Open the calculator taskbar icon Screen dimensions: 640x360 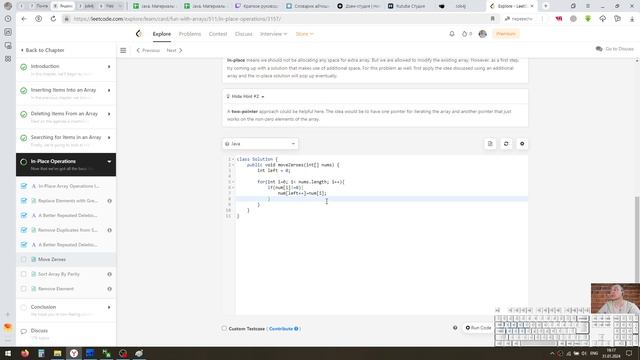pos(41,353)
